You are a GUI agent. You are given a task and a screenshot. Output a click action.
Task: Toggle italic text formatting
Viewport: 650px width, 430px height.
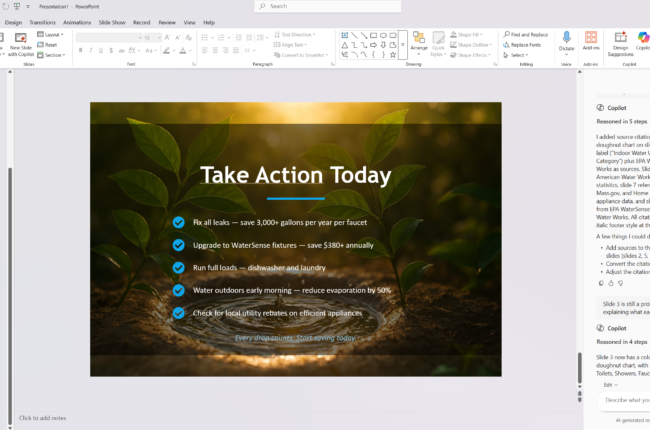(89, 49)
